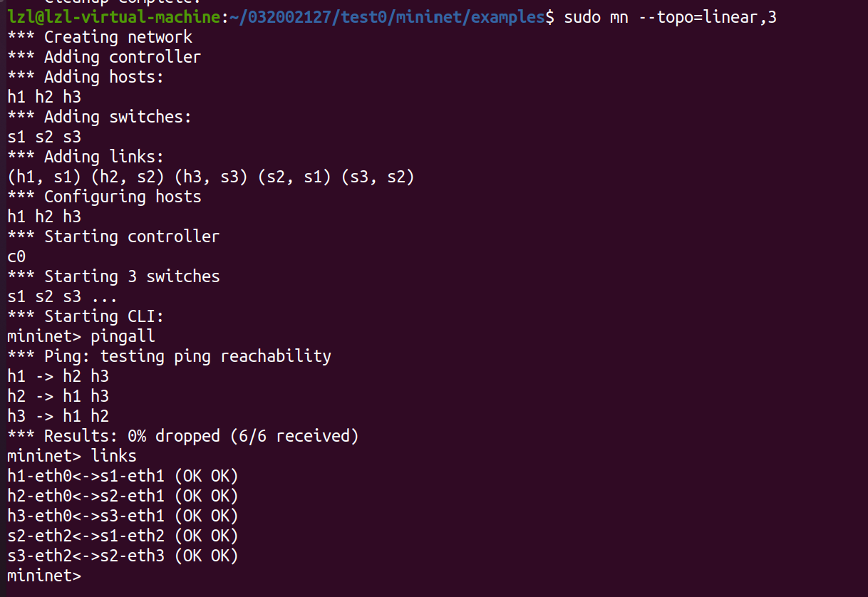Click the 's2-eth2<->s1-eth2' link entry
Viewport: 868px width, 597px height.
pyautogui.click(x=86, y=536)
